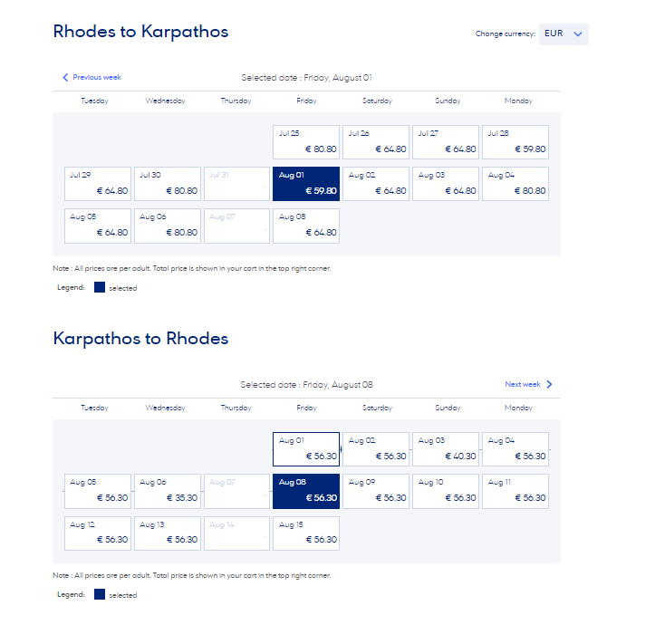Pick Jul 29 Rhodes to Karpathos fare
This screenshot has height=644, width=655.
98,184
